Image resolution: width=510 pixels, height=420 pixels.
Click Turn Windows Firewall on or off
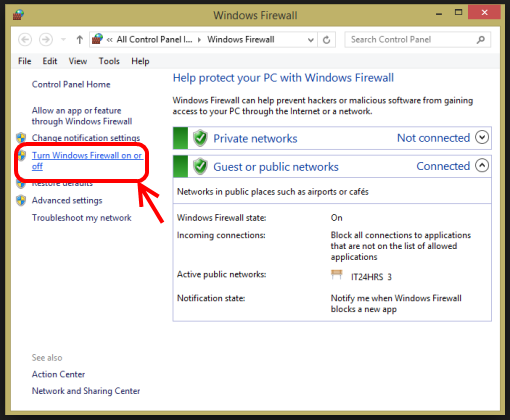(87, 161)
